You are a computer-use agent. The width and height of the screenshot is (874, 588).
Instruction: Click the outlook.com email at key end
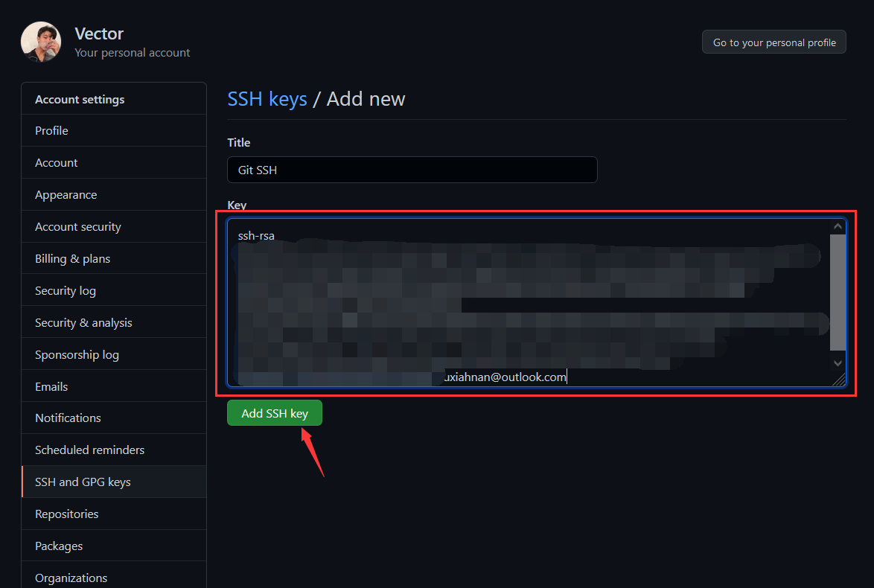coord(505,377)
